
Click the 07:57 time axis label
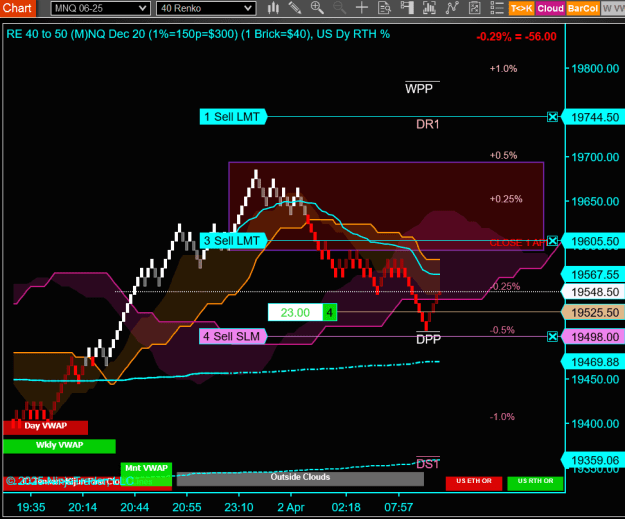click(399, 507)
